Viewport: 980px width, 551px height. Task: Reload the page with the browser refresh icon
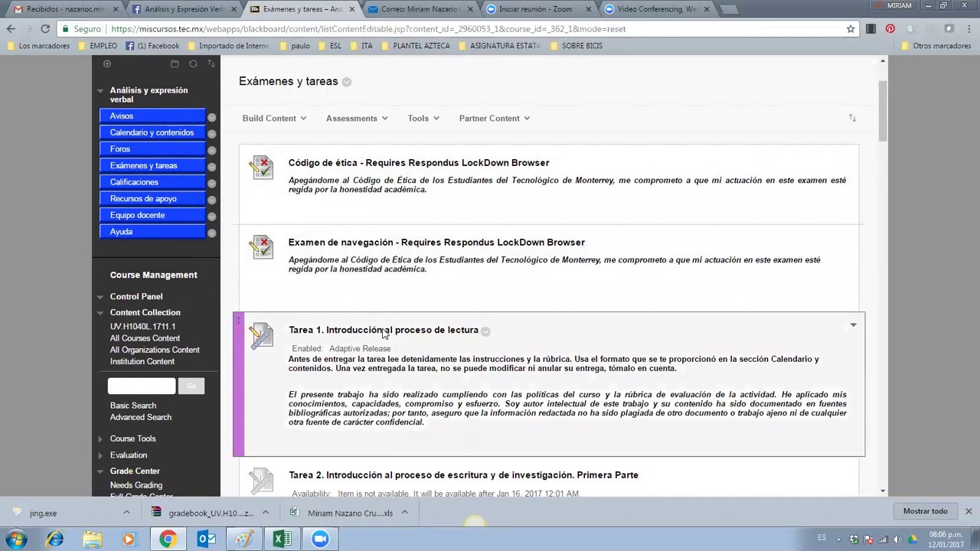pos(45,29)
